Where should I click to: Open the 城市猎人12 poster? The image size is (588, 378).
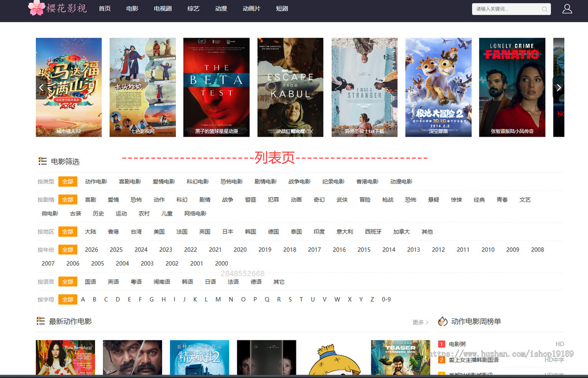pos(69,87)
